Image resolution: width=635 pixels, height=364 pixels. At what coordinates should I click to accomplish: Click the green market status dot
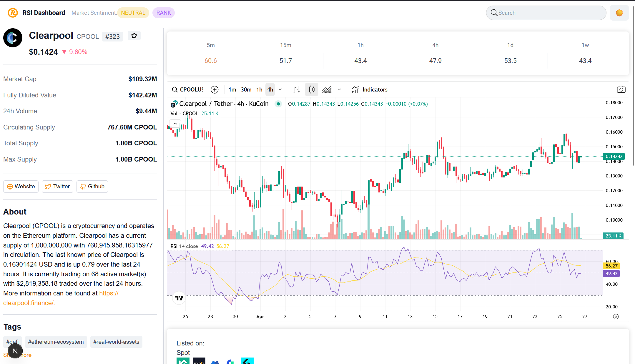278,104
